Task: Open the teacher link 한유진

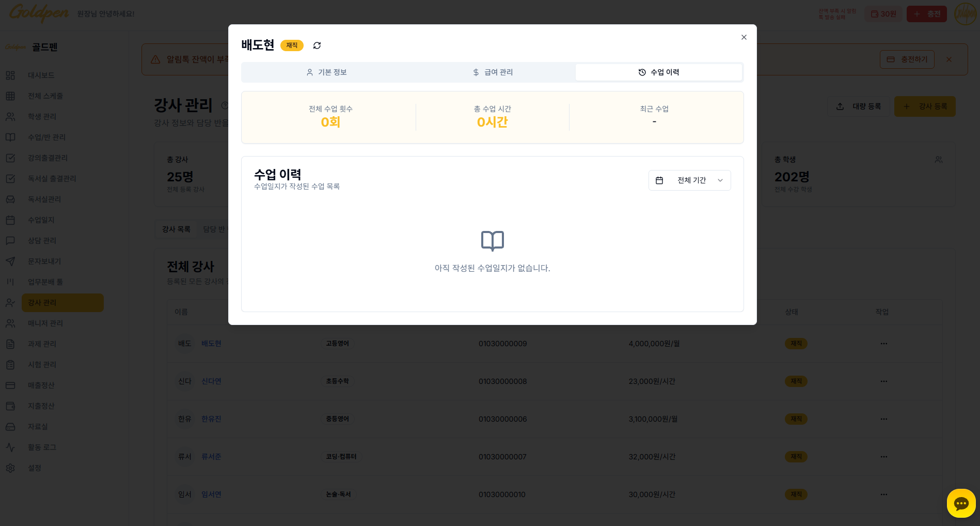Action: [211, 419]
